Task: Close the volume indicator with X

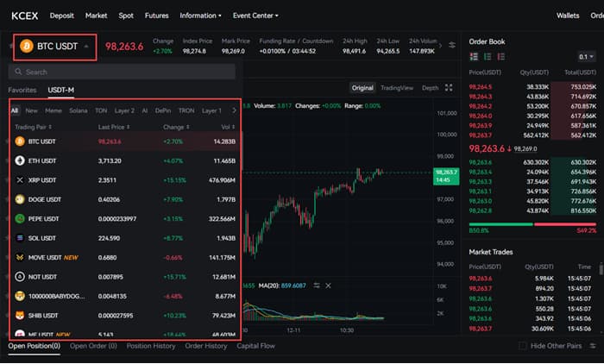Action: [x=328, y=286]
